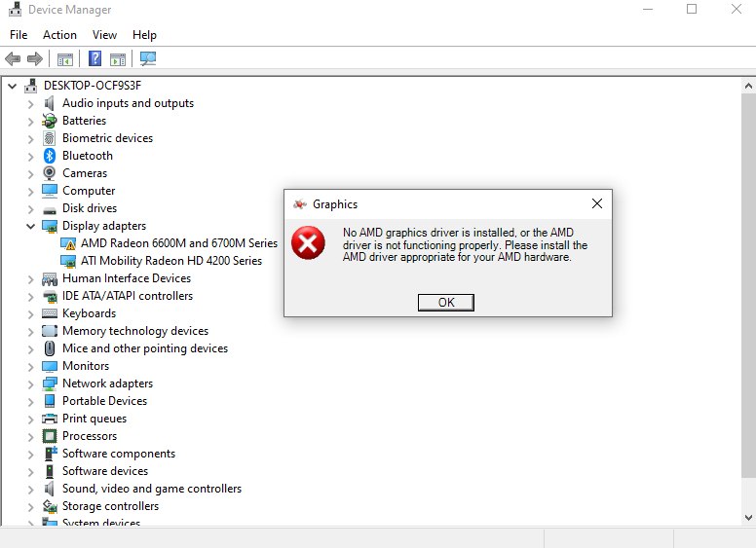This screenshot has width=756, height=548.
Task: Select the Cameras label
Action: point(85,173)
